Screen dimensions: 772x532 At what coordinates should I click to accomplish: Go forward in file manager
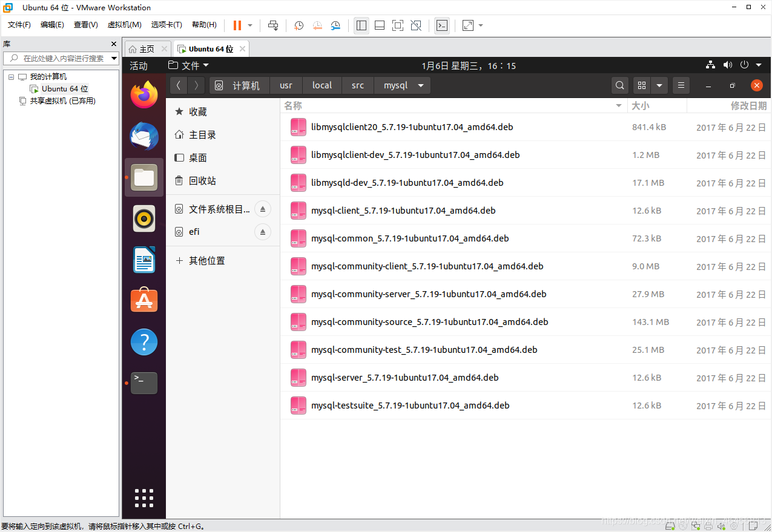(196, 85)
